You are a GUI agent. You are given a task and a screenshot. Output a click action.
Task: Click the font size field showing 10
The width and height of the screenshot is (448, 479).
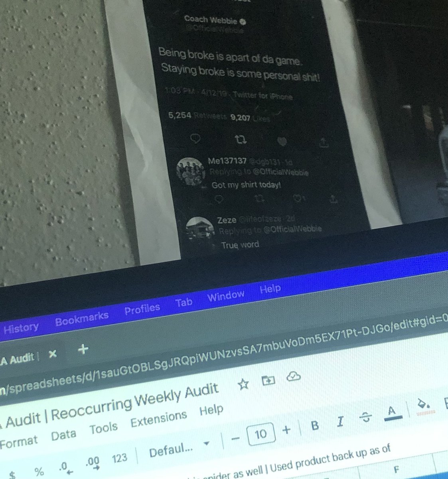click(261, 434)
